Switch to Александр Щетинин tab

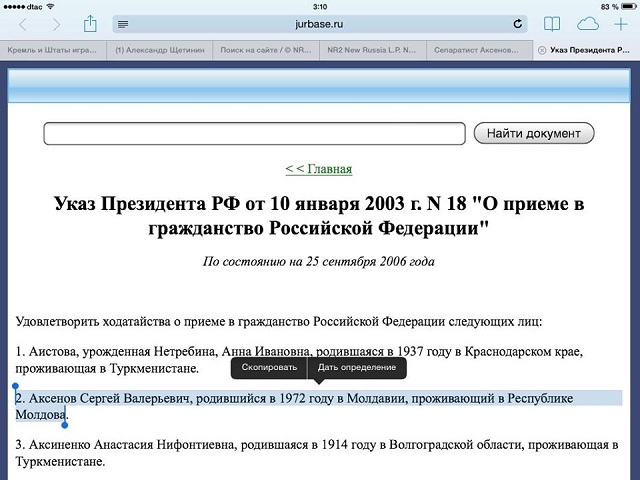(158, 48)
